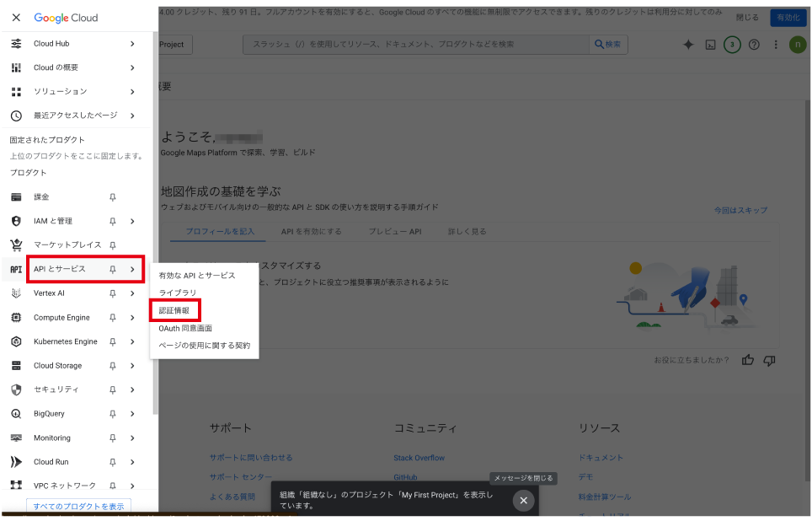Screen dimensions: 812x521
Task: Select ライブラリ from the API submenu
Action: point(178,293)
